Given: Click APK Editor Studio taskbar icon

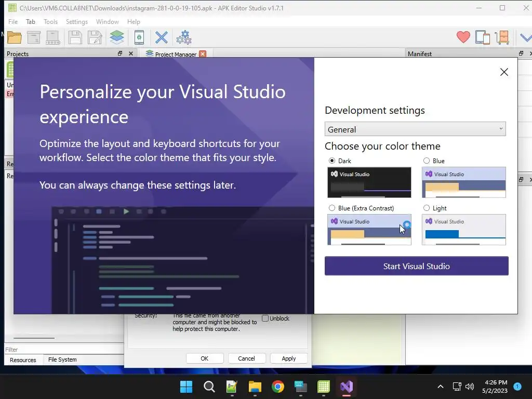Looking at the screenshot, I should 323,387.
